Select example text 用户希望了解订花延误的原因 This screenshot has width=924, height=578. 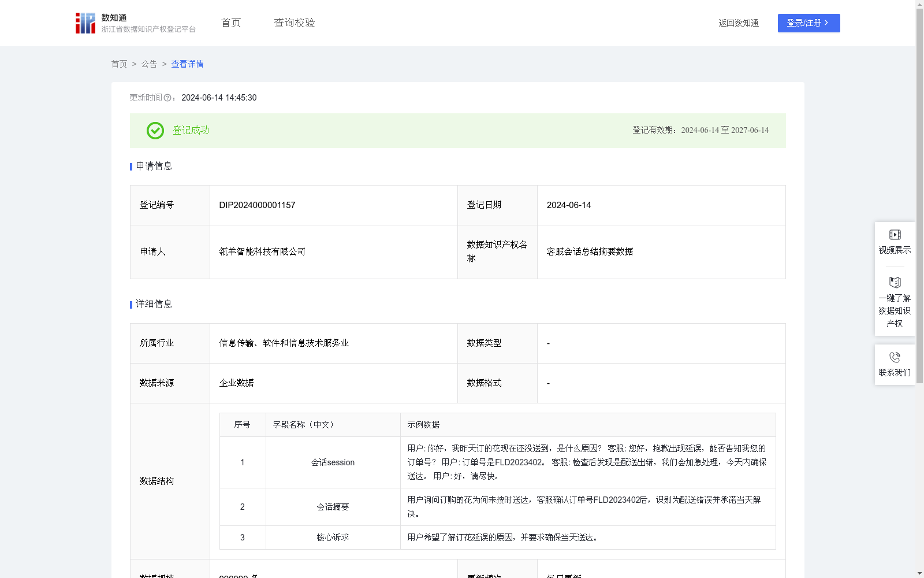(460, 538)
